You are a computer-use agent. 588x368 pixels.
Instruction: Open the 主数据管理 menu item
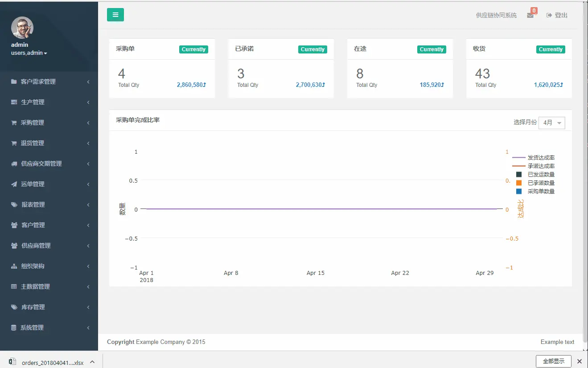coord(49,286)
